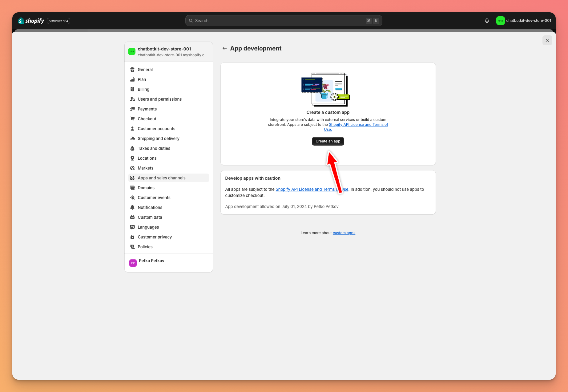The width and height of the screenshot is (568, 392).
Task: Open Shipping and delivery settings
Action: (168, 138)
